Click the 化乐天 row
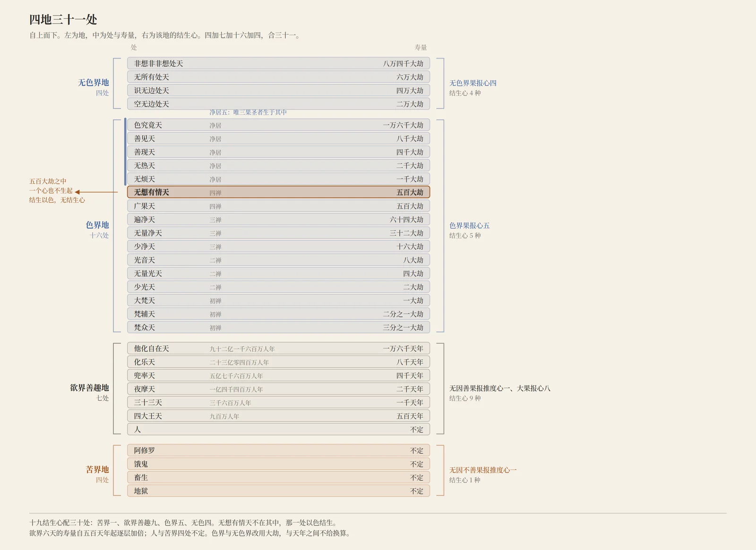The width and height of the screenshot is (756, 550). pyautogui.click(x=278, y=362)
